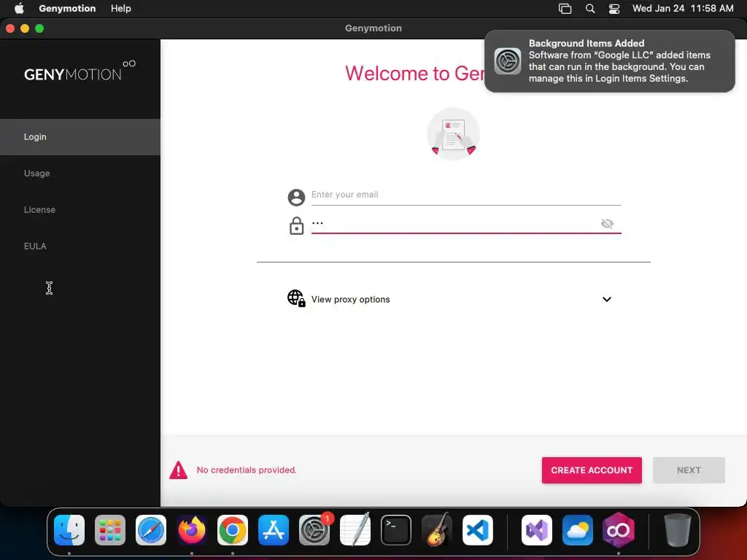The height and width of the screenshot is (560, 747).
Task: Click the padlock icon beside password field
Action: tap(296, 226)
